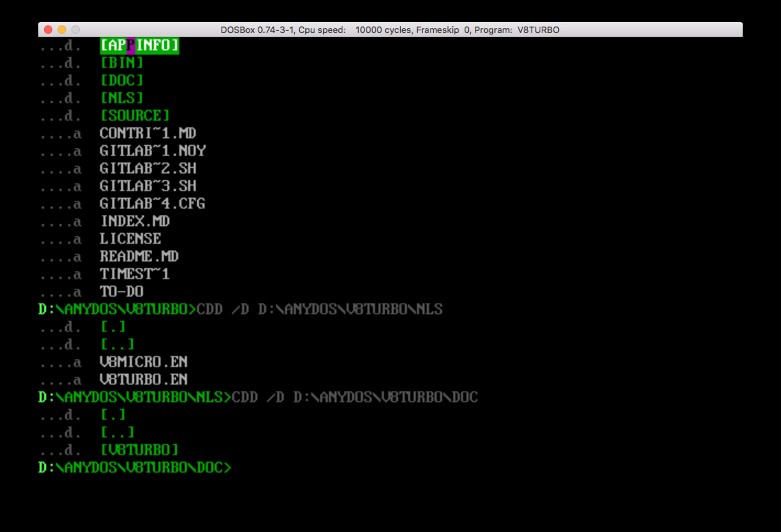Select the highlighted [APPINFO] directory entry
Screen dimensions: 781x532
[x=139, y=45]
